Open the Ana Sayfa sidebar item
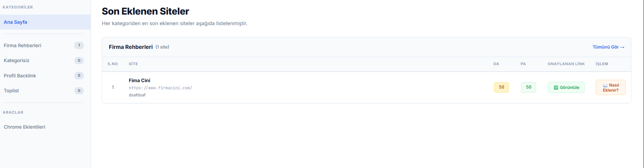644x168 pixels. [45, 22]
